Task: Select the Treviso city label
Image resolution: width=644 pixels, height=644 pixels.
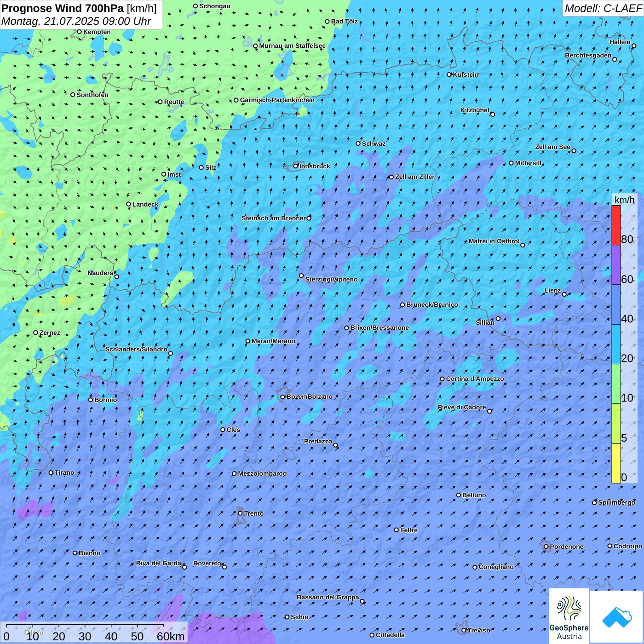Action: point(479,630)
